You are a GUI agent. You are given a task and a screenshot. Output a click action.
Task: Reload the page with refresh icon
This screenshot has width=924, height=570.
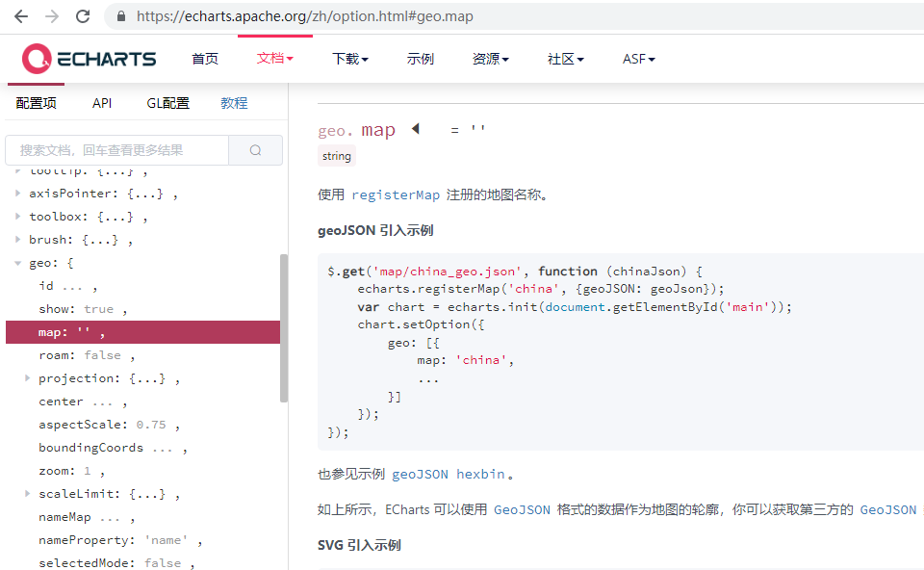click(83, 16)
